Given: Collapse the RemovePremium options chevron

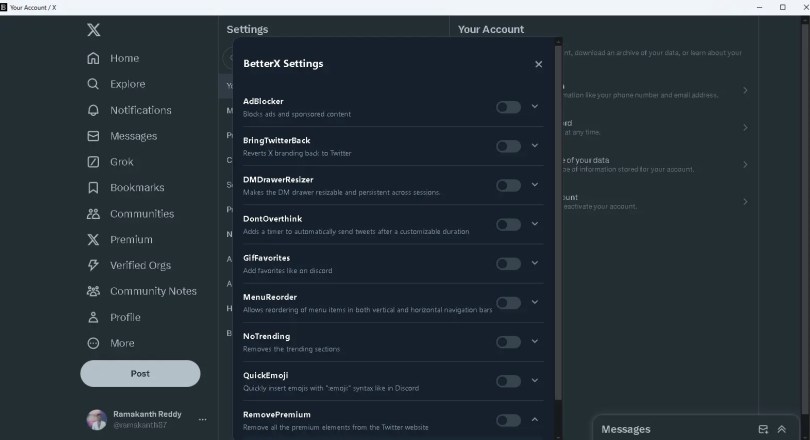Looking at the screenshot, I should (535, 420).
